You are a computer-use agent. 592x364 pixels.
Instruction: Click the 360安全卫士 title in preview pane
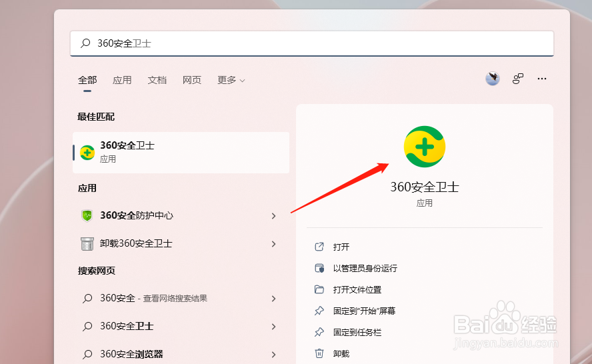(425, 187)
